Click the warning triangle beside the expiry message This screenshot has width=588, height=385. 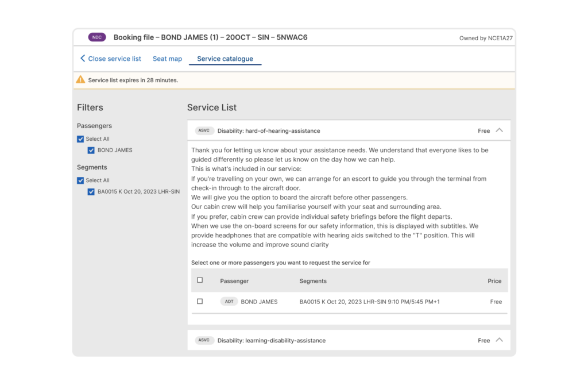tap(81, 80)
